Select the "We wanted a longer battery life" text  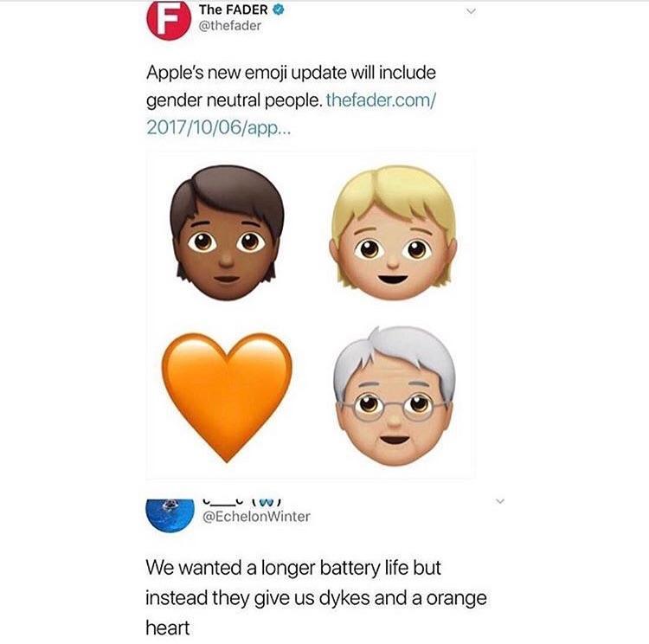coord(293,568)
